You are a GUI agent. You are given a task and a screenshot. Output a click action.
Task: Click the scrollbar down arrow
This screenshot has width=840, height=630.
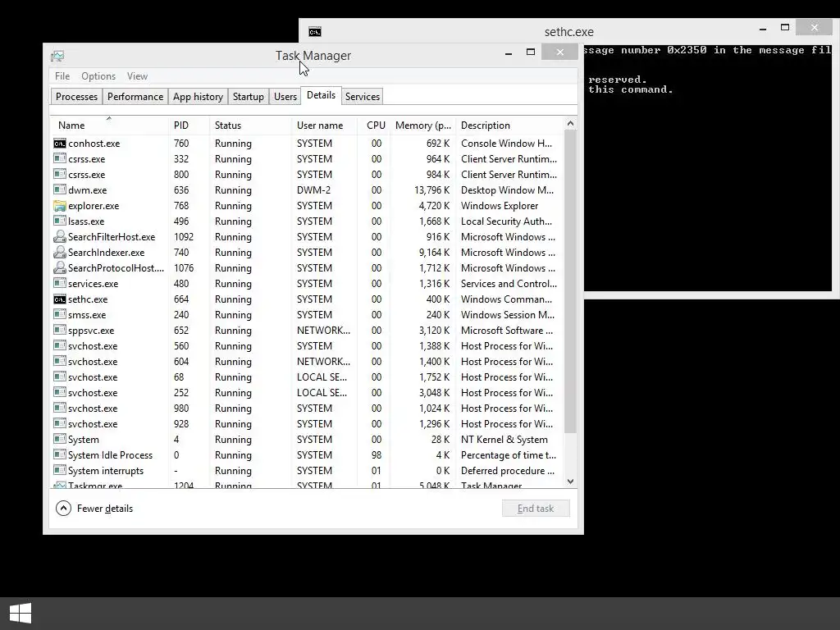point(571,482)
